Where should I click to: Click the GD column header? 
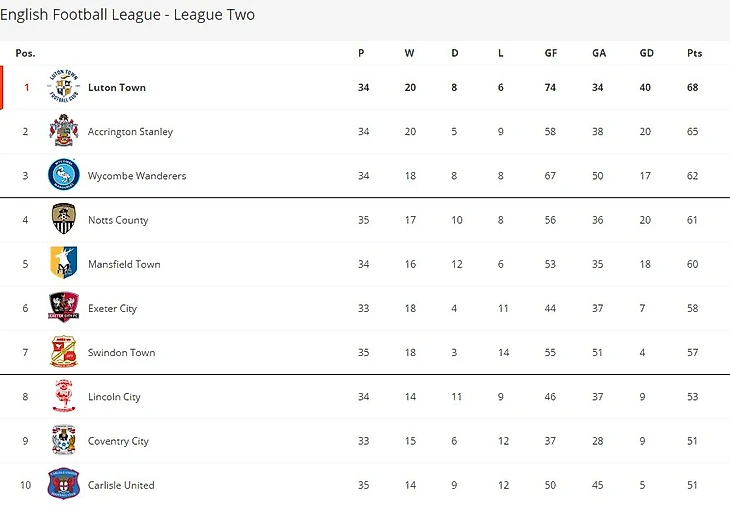click(x=646, y=53)
